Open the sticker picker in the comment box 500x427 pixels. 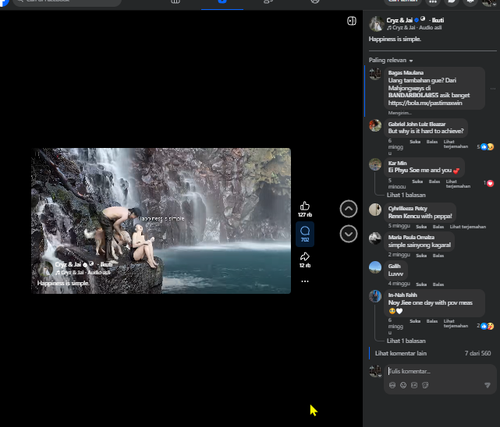(425, 385)
